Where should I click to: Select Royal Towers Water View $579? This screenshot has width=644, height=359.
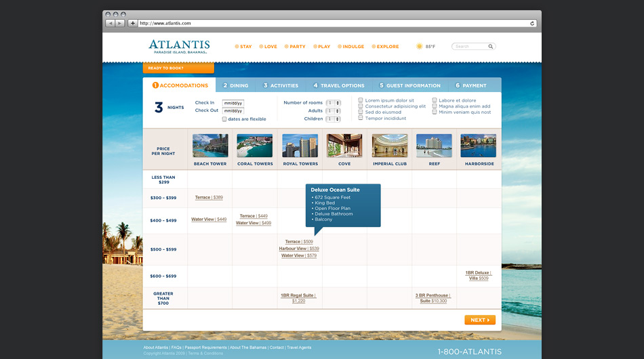(x=299, y=255)
